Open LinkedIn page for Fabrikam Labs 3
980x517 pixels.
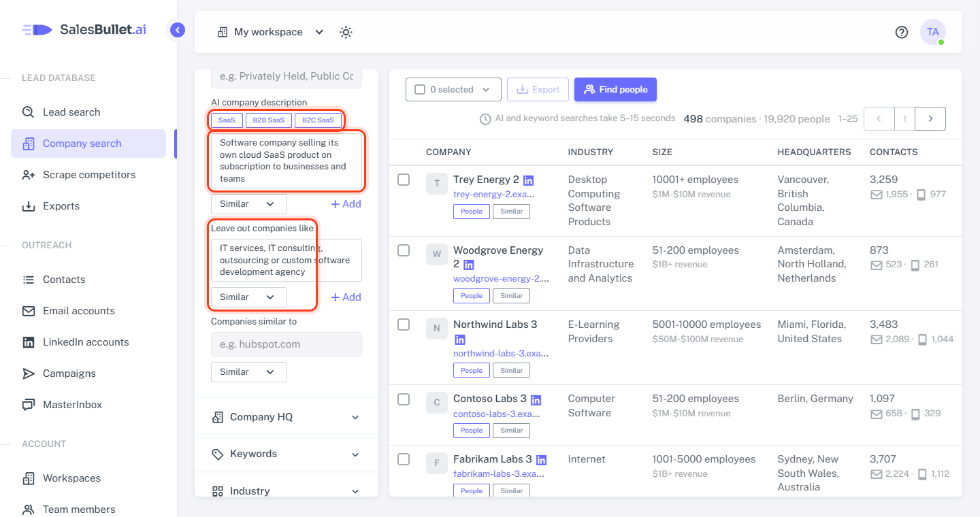click(541, 460)
